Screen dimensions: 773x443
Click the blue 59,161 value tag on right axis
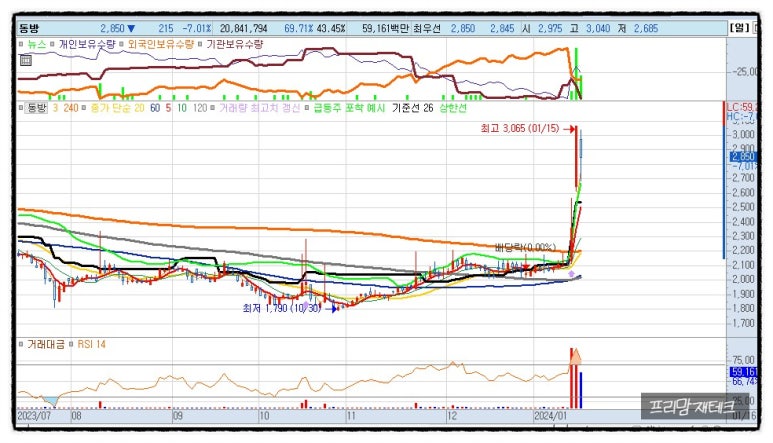point(743,372)
